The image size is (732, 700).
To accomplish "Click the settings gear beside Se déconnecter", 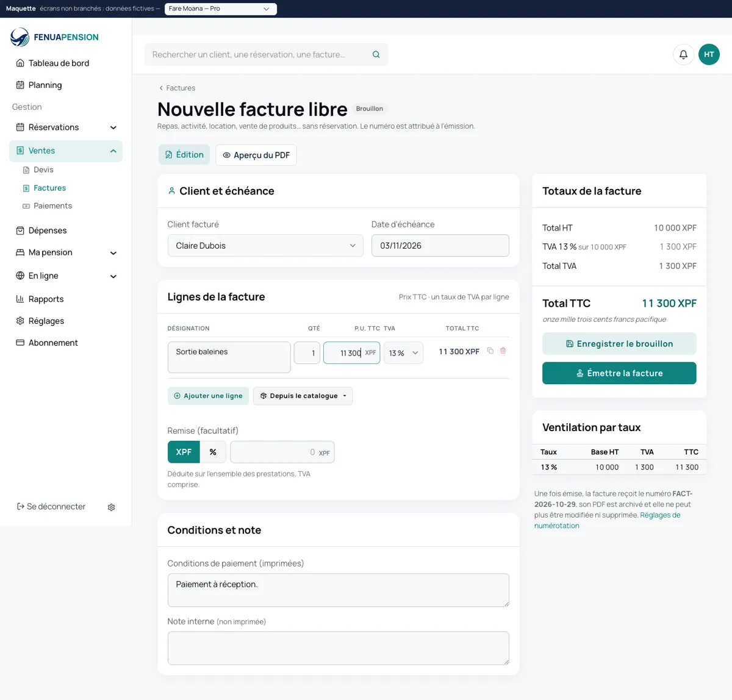I will (111, 507).
